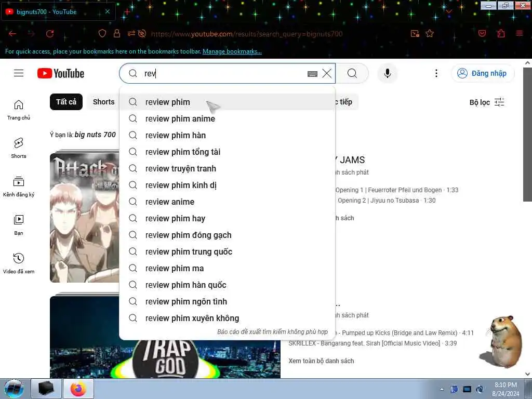The height and width of the screenshot is (399, 532).
Task: Open Xem toàn bộ danh sách below SKRILLEX
Action: tap(321, 361)
